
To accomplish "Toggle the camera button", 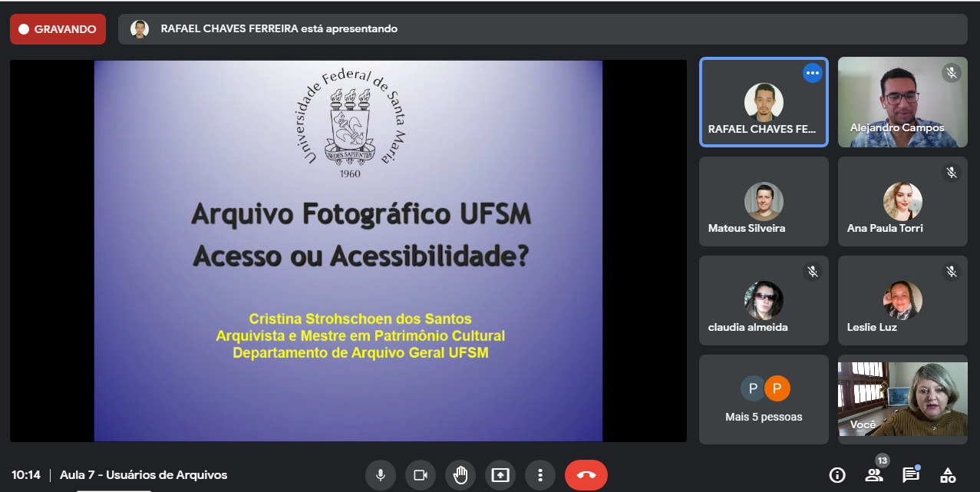I will coord(420,475).
